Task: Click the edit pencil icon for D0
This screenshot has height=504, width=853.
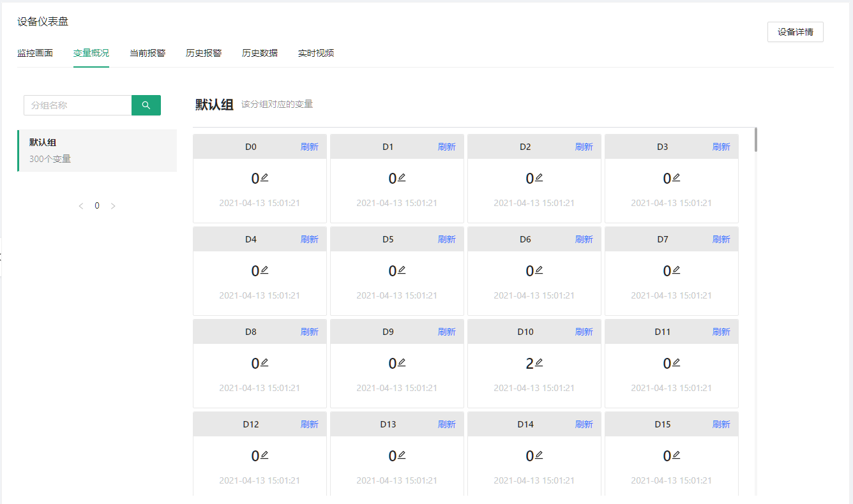Action: 264,177
